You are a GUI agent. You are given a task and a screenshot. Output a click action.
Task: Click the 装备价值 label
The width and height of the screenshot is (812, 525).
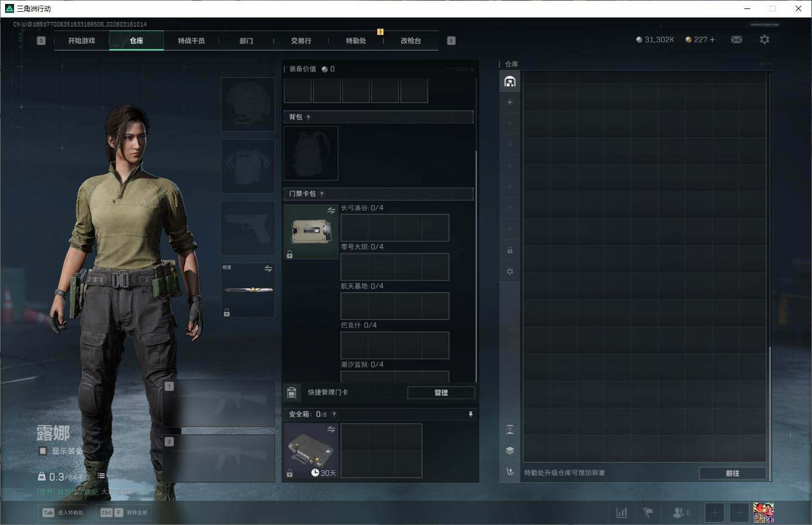pos(302,69)
